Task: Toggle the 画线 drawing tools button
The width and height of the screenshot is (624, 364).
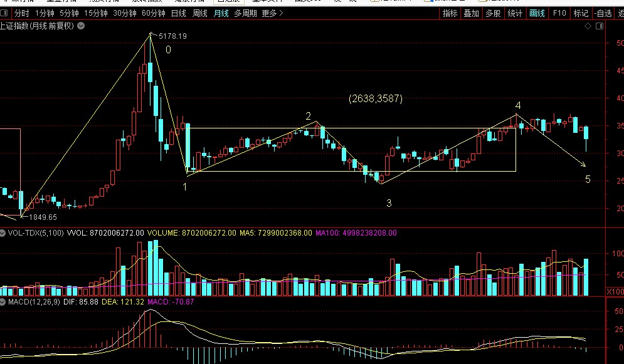Action: (537, 14)
